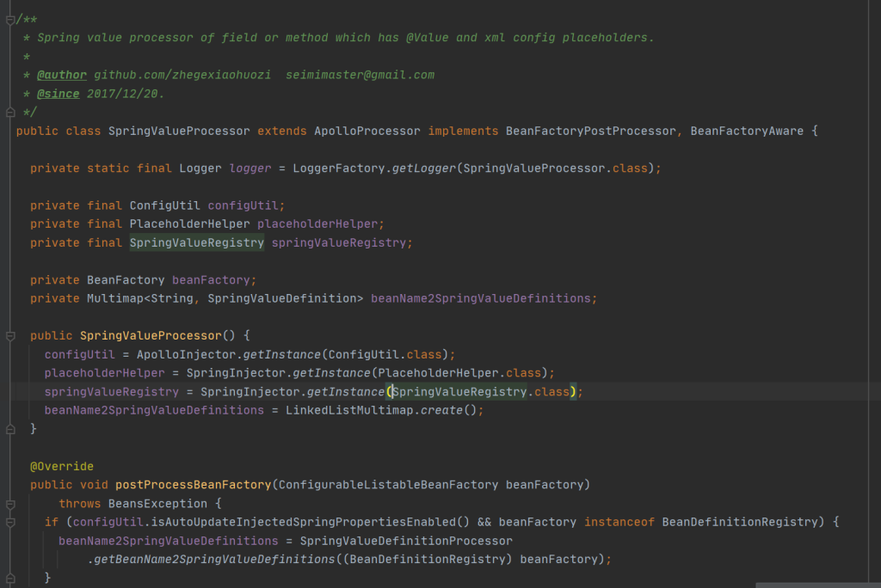This screenshot has width=881, height=588.
Task: Click the instanceof keyword in the if condition
Action: (x=619, y=523)
